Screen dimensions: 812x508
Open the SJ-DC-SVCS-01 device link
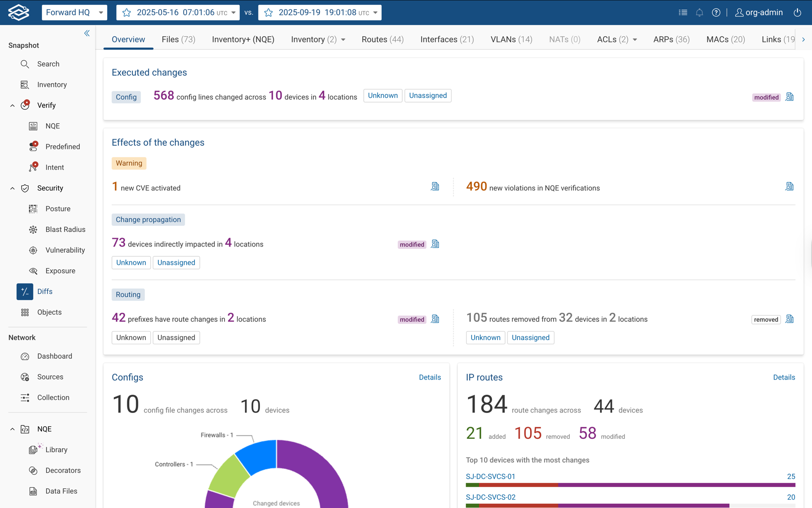(x=490, y=476)
